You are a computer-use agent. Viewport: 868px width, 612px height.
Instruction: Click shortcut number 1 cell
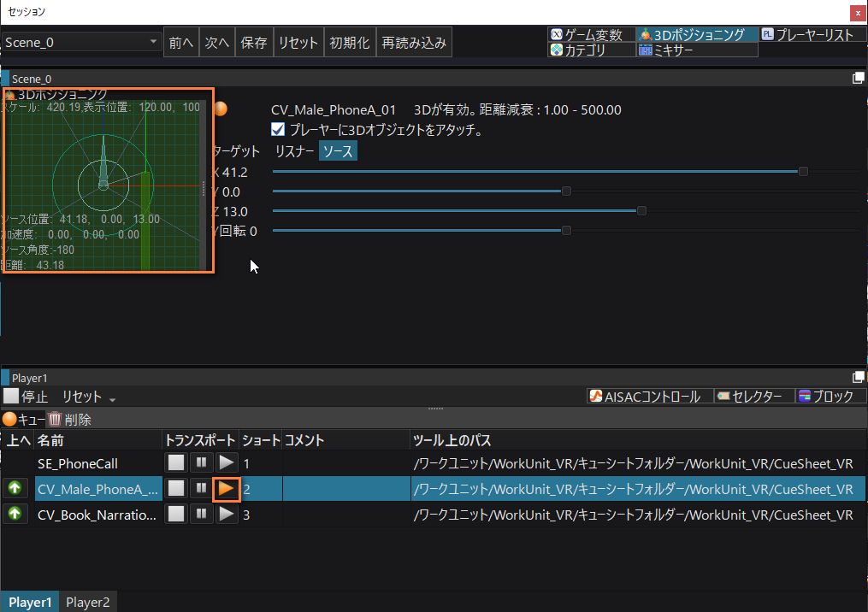click(x=261, y=463)
